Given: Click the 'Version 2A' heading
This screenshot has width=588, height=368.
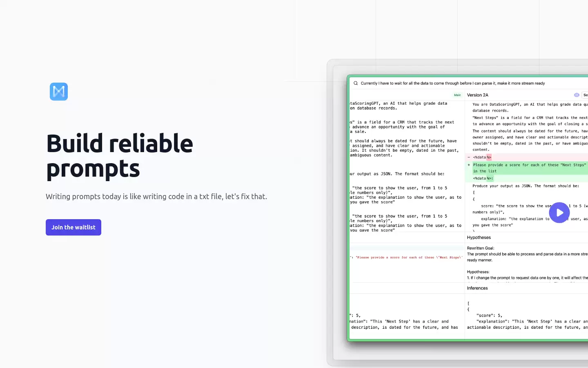Looking at the screenshot, I should tap(478, 95).
